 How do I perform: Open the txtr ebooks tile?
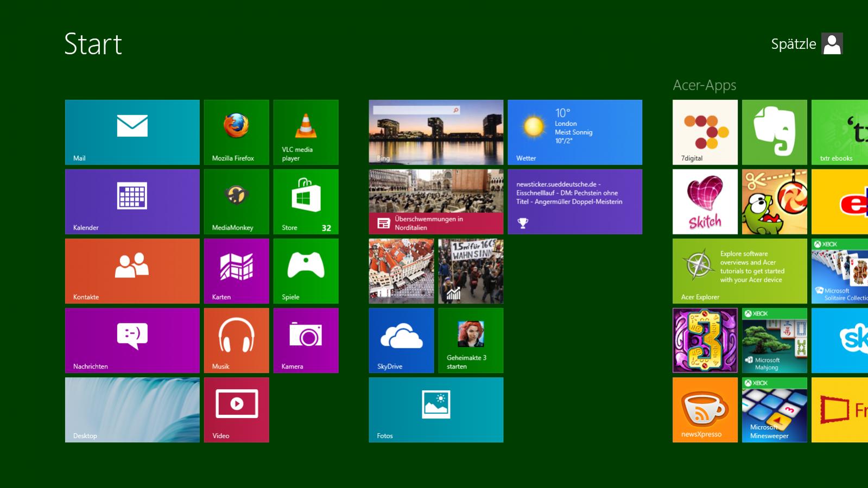[840, 132]
